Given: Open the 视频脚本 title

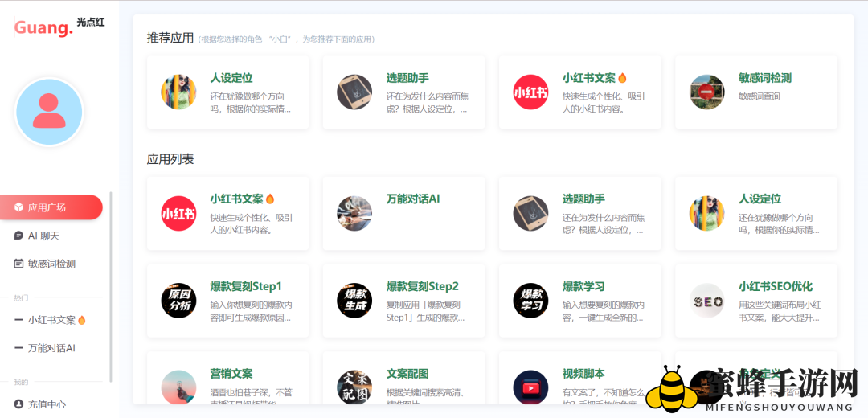Looking at the screenshot, I should click(x=583, y=374).
